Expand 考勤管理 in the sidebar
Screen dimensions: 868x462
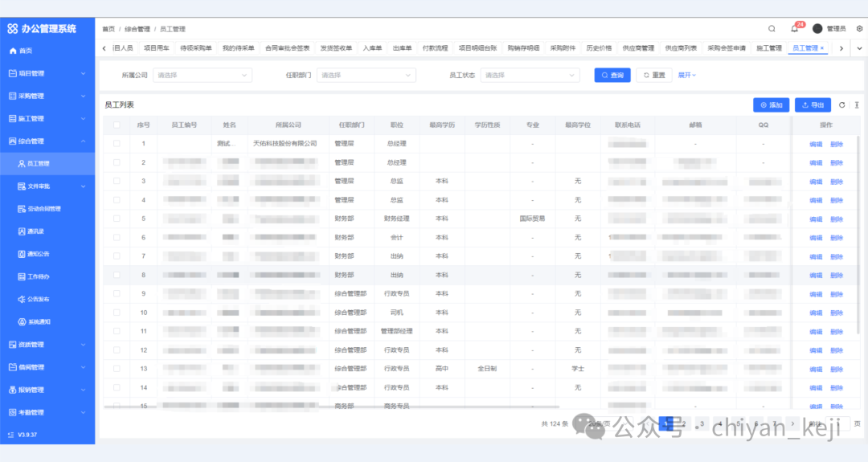(47, 412)
